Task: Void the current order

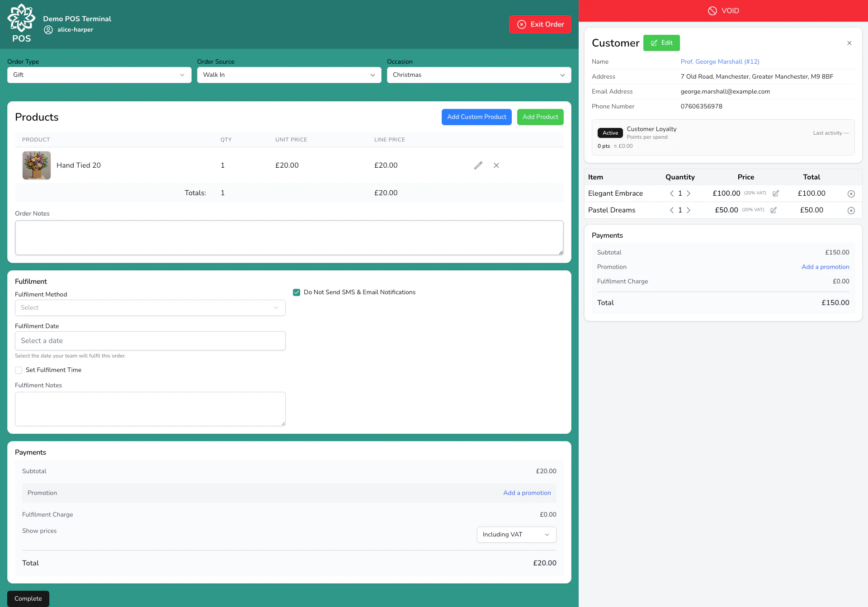Action: (x=723, y=10)
